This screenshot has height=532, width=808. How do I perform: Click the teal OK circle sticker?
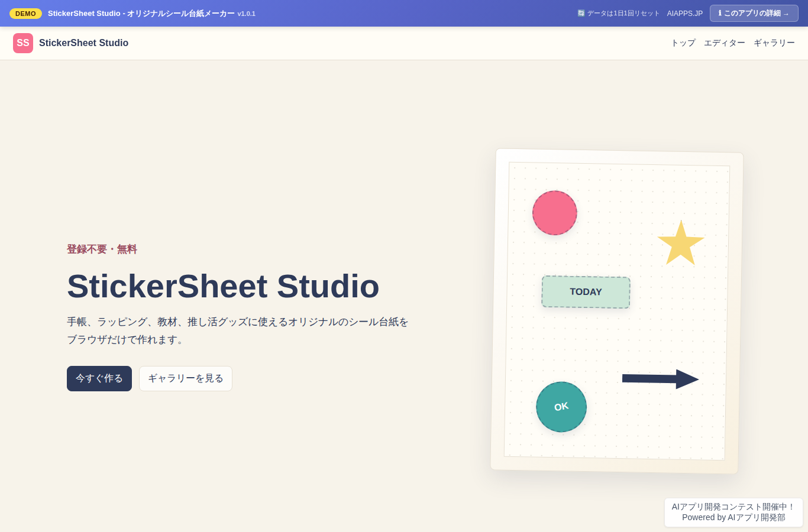click(561, 407)
